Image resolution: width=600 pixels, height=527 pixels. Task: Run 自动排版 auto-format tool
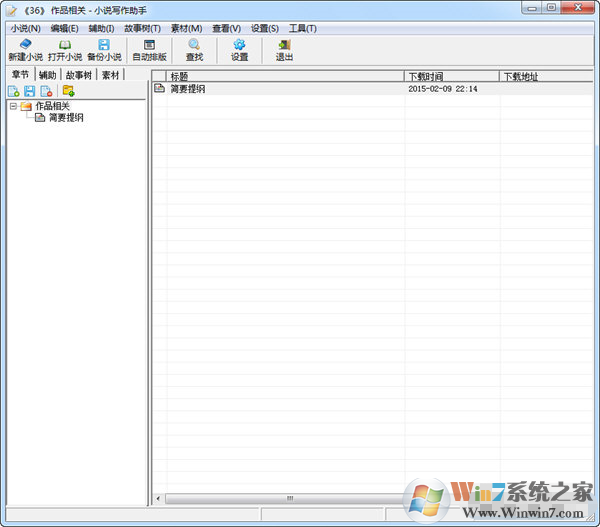149,50
